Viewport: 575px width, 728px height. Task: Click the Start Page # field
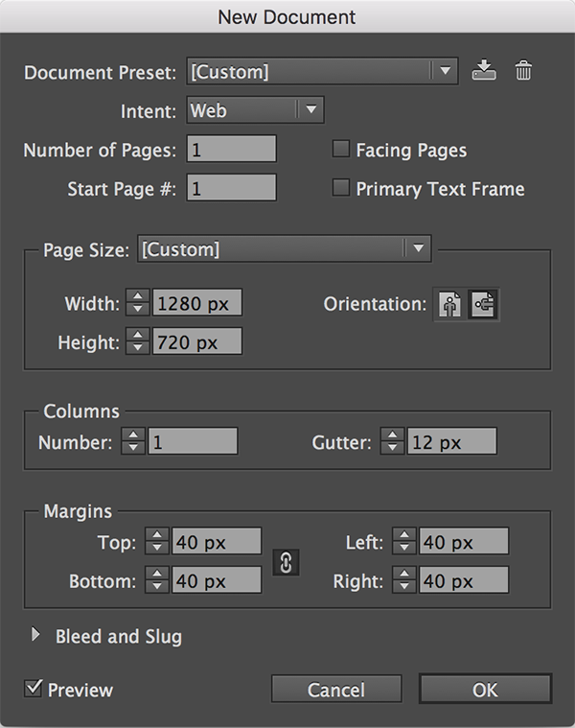231,188
